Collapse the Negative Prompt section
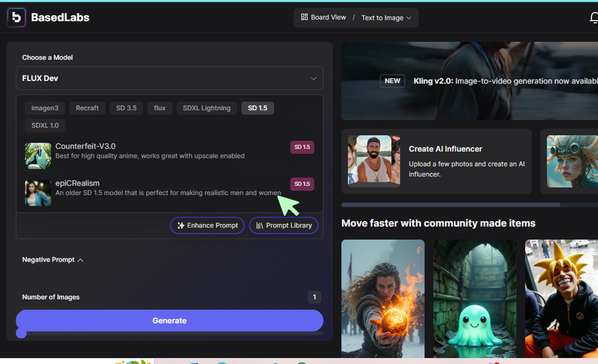 (53, 260)
